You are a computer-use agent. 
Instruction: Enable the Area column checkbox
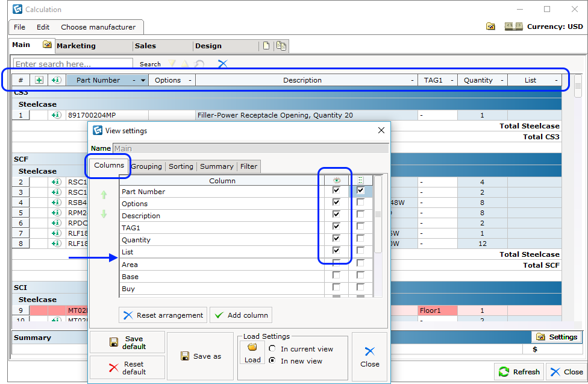coord(336,263)
